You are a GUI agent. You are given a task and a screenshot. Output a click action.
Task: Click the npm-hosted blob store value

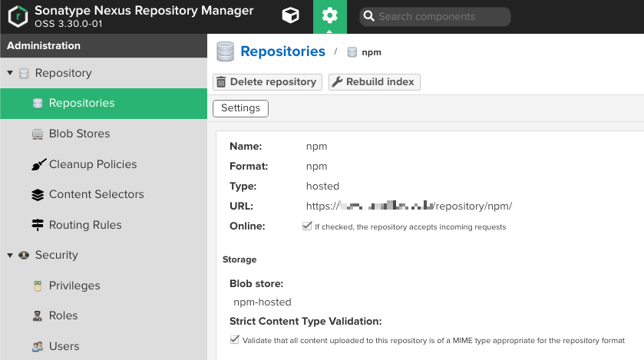[263, 302]
